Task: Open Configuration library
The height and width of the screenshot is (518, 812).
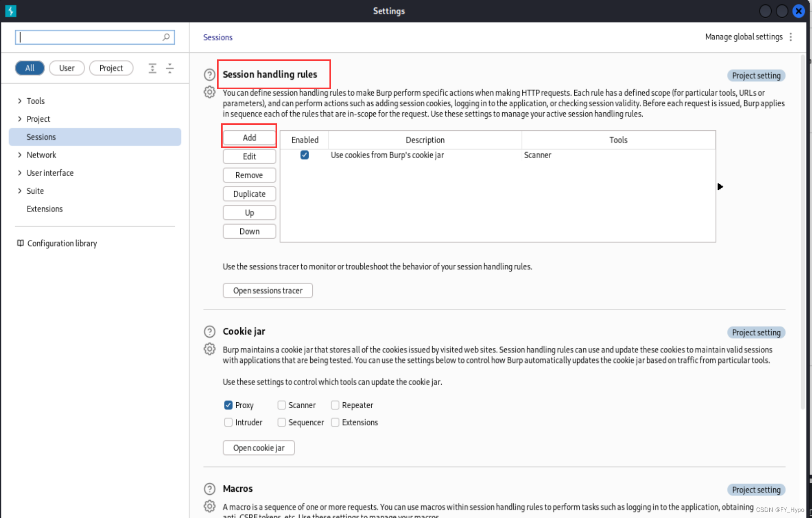Action: coord(62,243)
